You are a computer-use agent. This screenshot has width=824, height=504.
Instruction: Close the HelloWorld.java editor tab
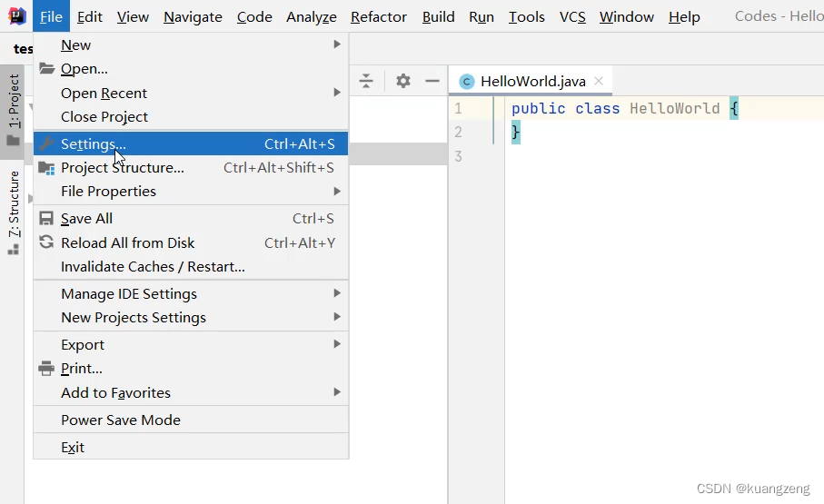(599, 81)
